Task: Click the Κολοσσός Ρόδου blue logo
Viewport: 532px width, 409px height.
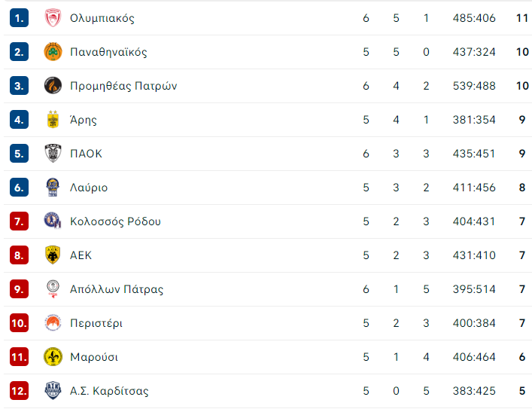Action: pyautogui.click(x=53, y=221)
